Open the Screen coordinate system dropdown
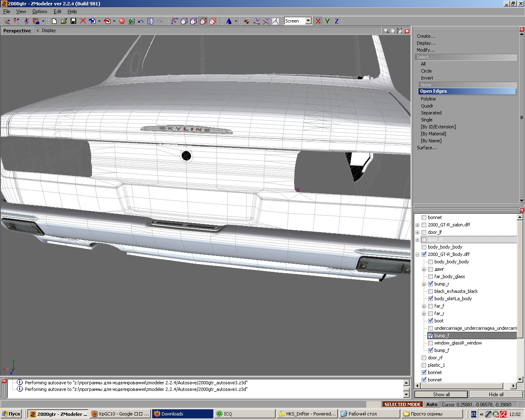This screenshot has width=525, height=420. pyautogui.click(x=308, y=21)
